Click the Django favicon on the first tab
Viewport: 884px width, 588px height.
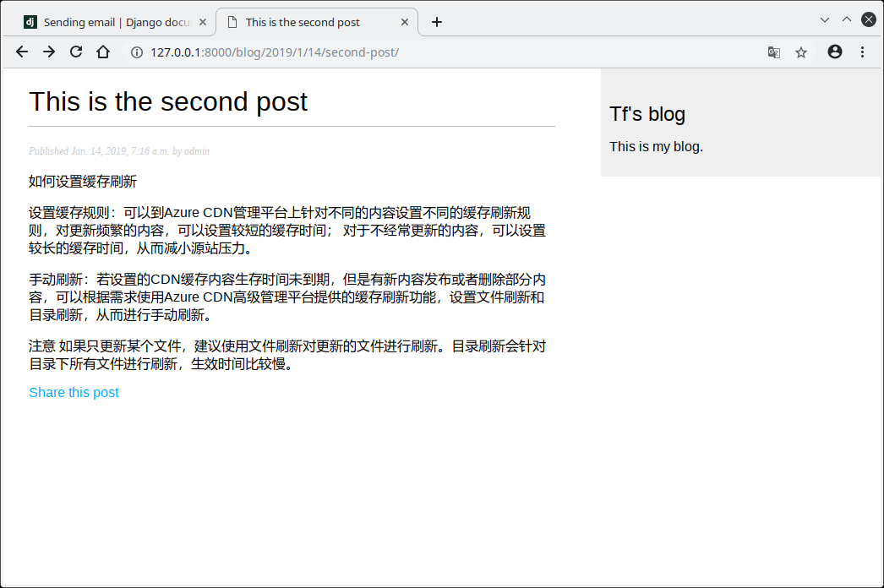click(30, 22)
